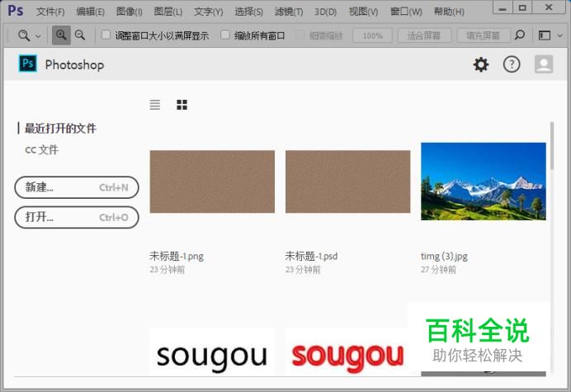Open the help question mark icon

click(512, 64)
